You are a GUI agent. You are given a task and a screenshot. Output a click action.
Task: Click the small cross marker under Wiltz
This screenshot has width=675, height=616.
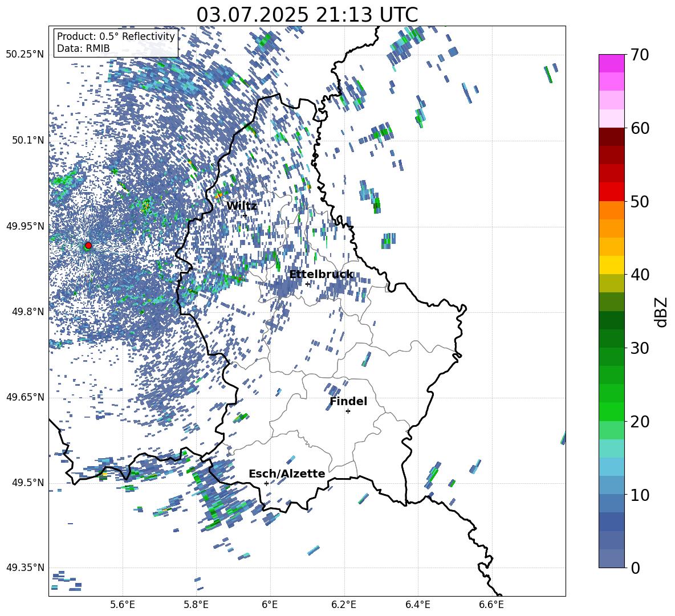pos(245,215)
